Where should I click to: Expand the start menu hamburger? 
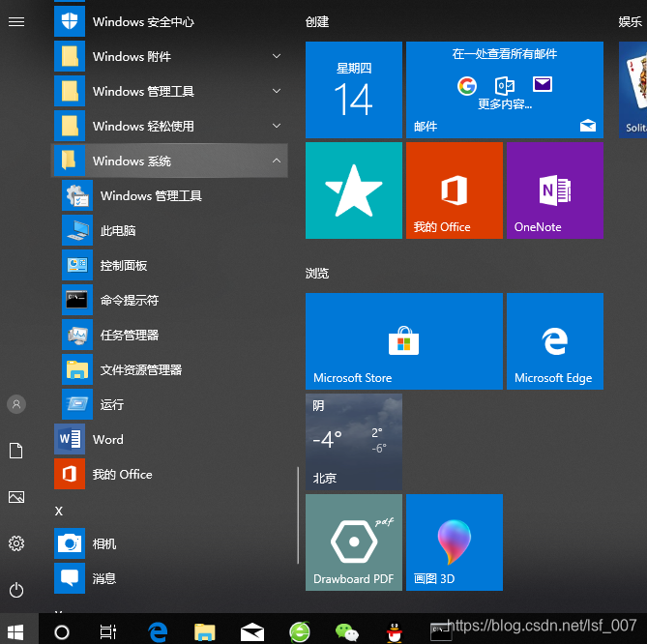tap(16, 21)
